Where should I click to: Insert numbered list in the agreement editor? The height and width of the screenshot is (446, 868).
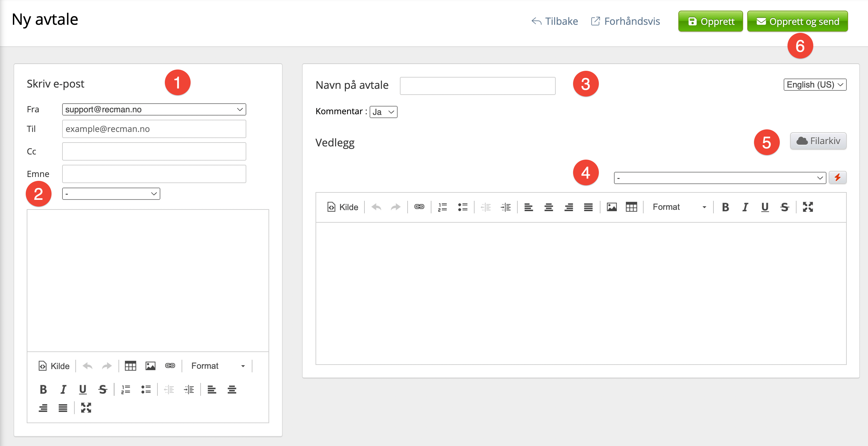click(442, 207)
